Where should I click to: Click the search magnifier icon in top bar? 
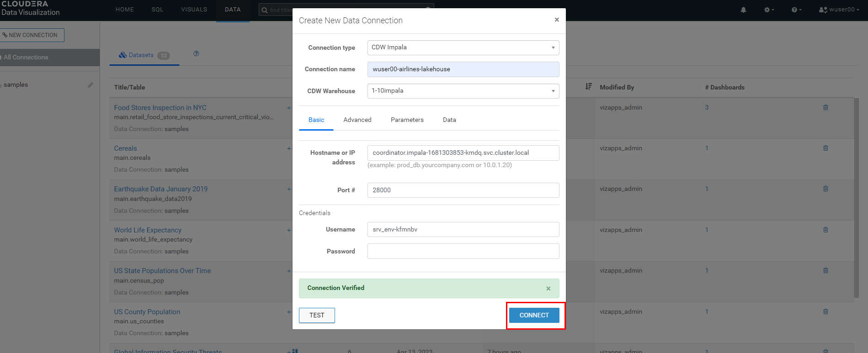[x=265, y=10]
